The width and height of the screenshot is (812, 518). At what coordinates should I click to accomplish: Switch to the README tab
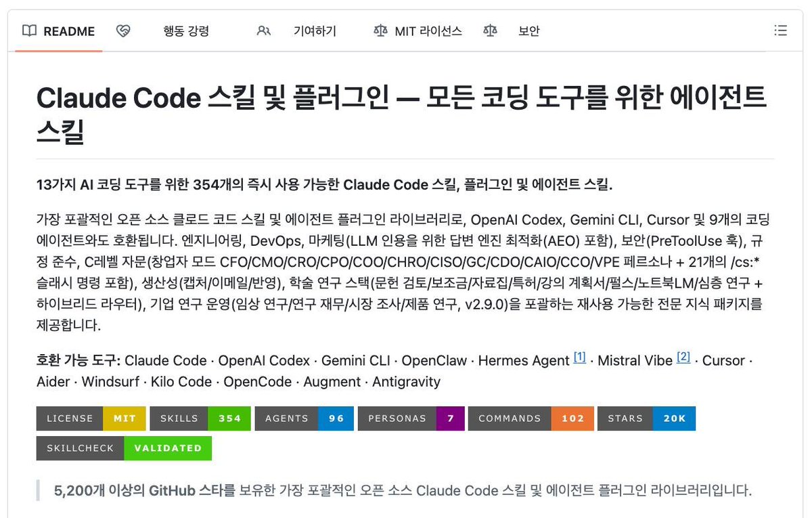tap(59, 30)
